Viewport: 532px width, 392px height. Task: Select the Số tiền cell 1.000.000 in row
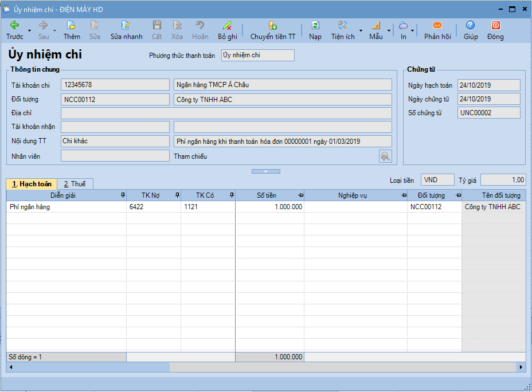pyautogui.click(x=270, y=207)
